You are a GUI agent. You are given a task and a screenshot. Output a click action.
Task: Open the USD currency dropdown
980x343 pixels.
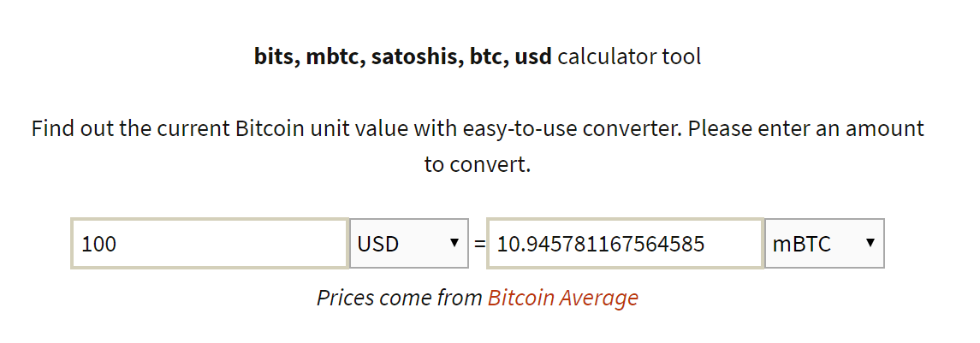pyautogui.click(x=409, y=243)
